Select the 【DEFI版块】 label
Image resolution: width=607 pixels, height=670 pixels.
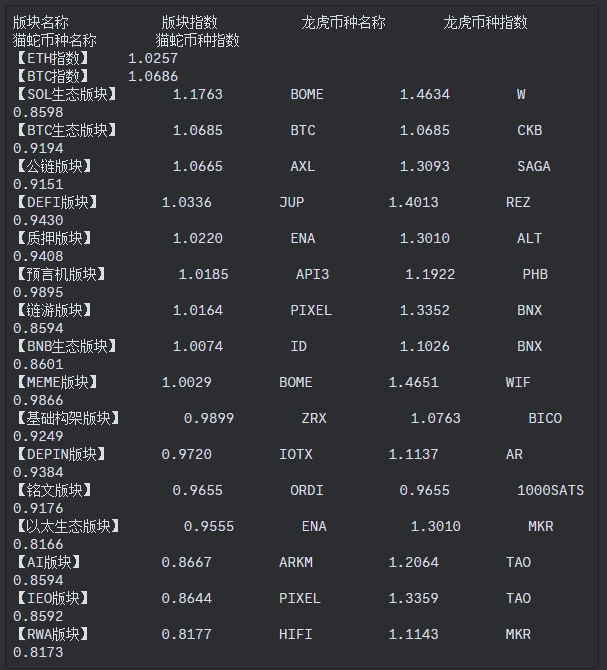[x=57, y=202]
